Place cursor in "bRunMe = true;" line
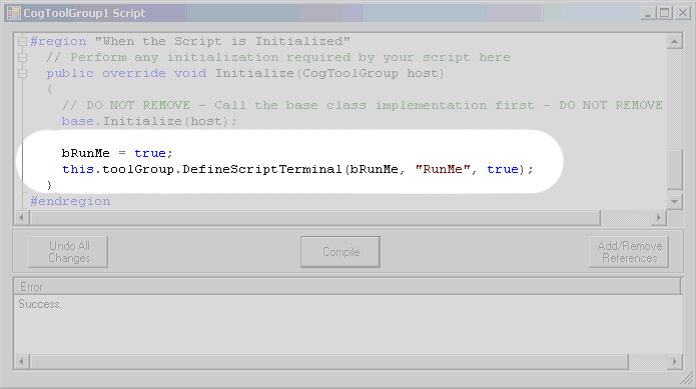The image size is (696, 389). [x=117, y=153]
